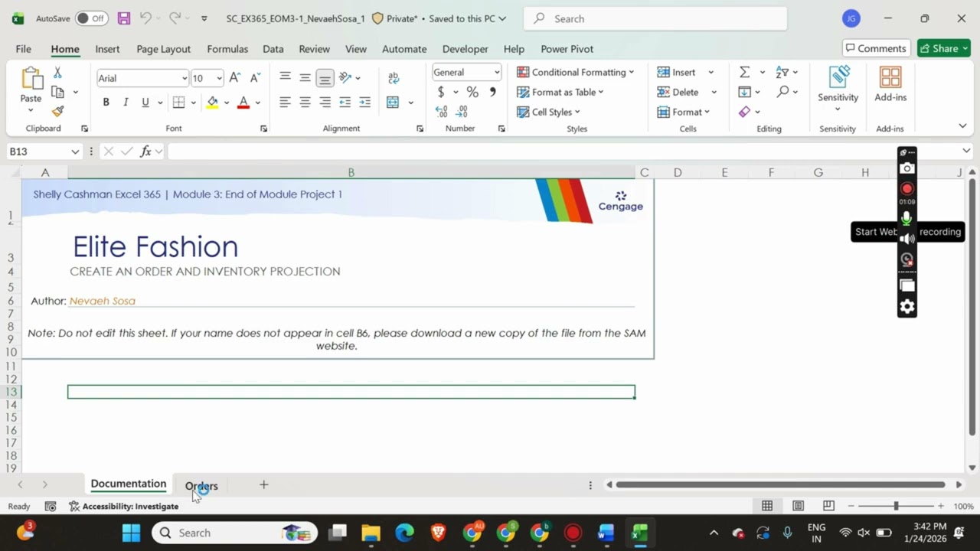Expand Format as Table menu

click(560, 92)
